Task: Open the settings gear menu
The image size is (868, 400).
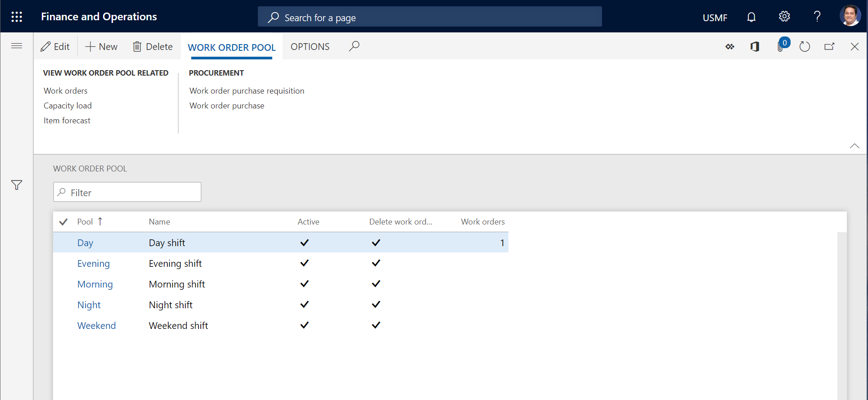Action: tap(784, 17)
